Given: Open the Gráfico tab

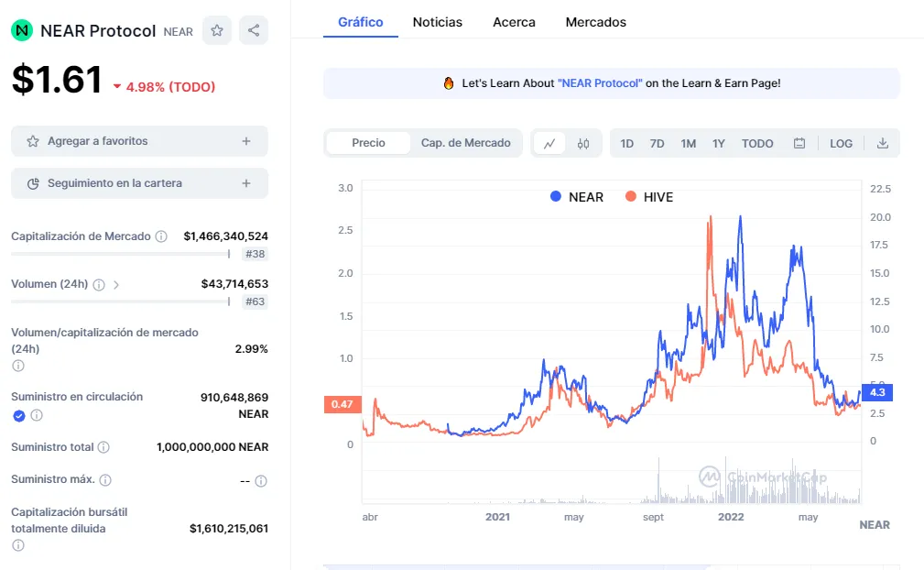Looking at the screenshot, I should pos(361,22).
